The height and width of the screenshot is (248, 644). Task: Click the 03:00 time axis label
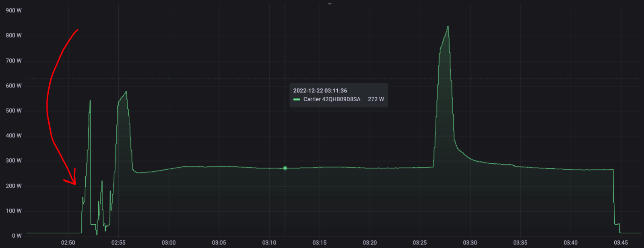pyautogui.click(x=169, y=243)
